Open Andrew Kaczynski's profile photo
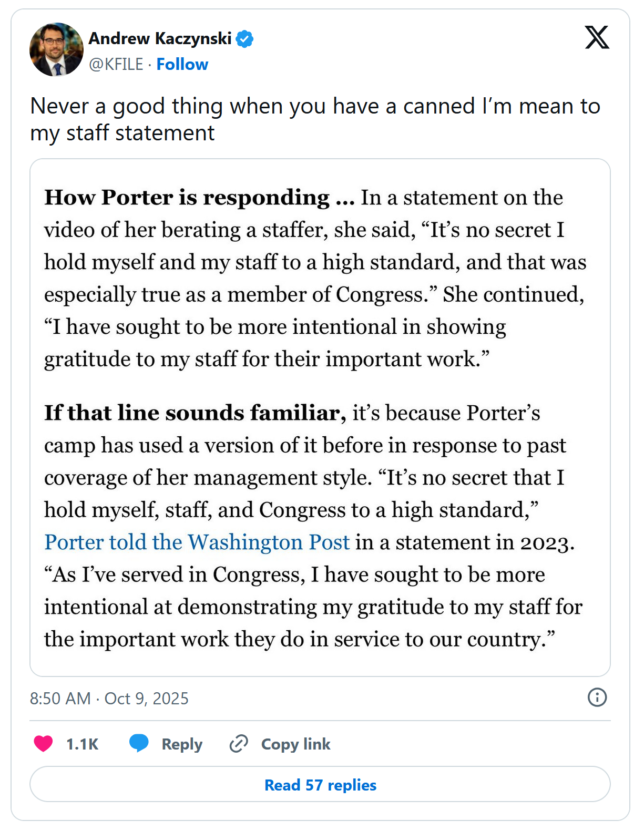Screen dimensions: 644x831 click(56, 50)
